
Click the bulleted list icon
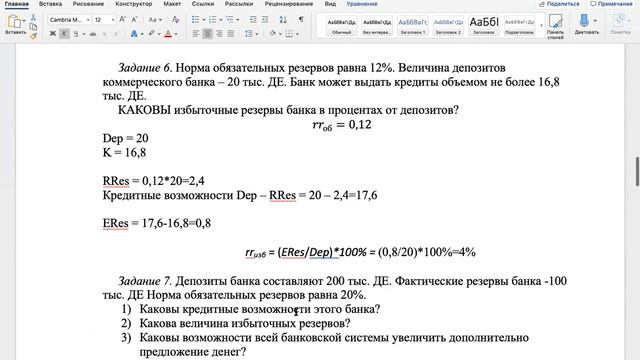pos(196,20)
